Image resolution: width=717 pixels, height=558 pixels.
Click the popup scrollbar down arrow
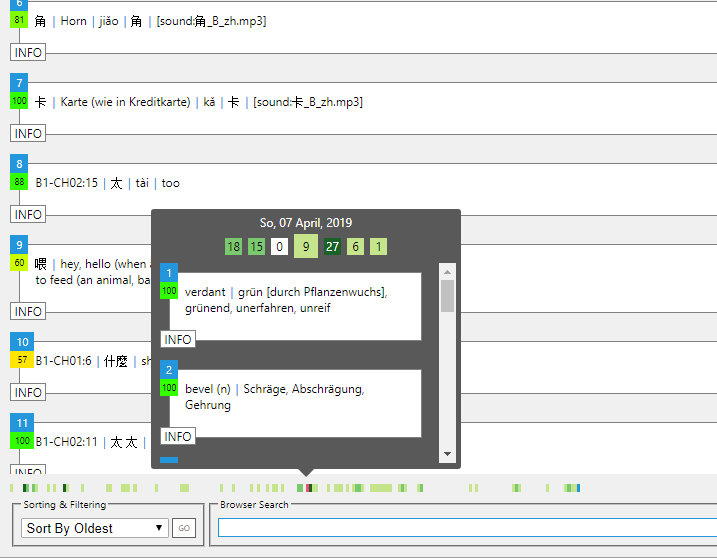[x=447, y=454]
